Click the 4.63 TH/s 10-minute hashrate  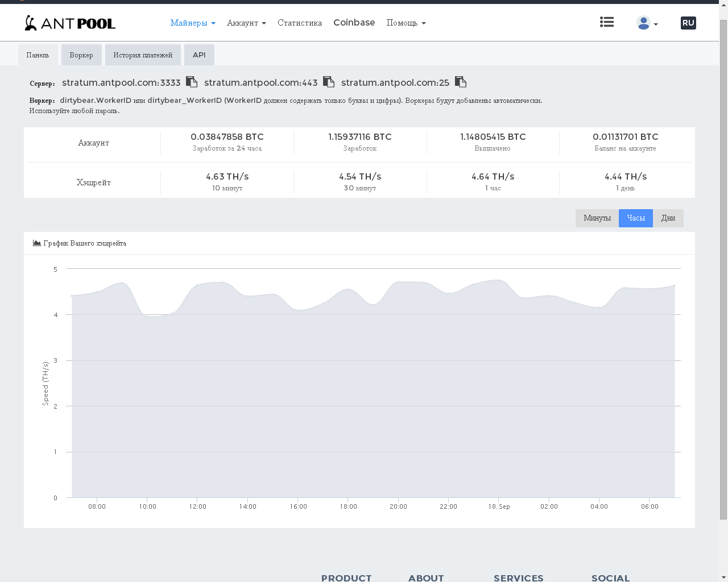tap(227, 177)
